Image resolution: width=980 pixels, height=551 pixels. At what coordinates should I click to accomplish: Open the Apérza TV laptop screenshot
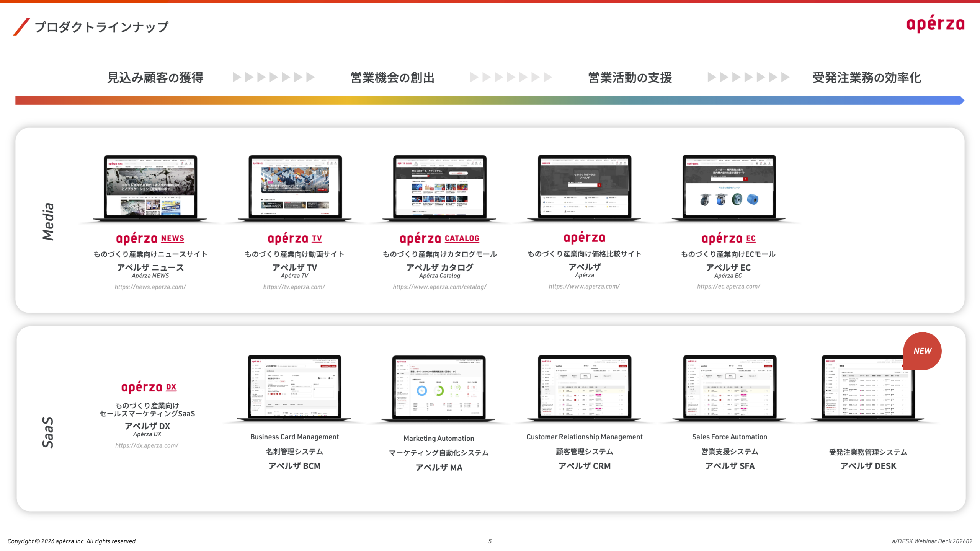295,188
